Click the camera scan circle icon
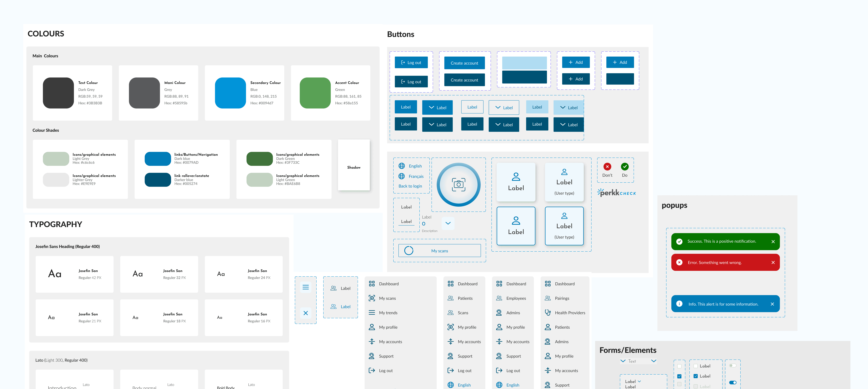 [x=458, y=185]
